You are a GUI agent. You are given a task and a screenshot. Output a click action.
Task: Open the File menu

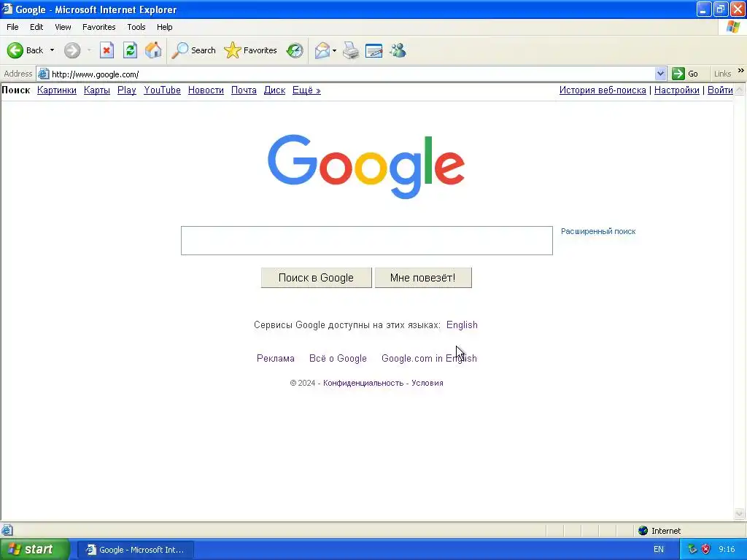[12, 27]
